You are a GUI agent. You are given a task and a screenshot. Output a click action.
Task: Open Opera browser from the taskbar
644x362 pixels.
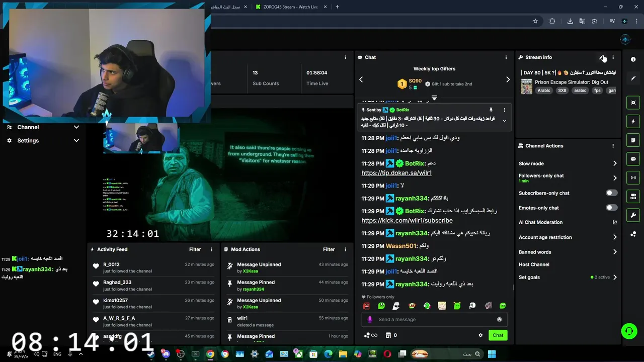coord(387,354)
